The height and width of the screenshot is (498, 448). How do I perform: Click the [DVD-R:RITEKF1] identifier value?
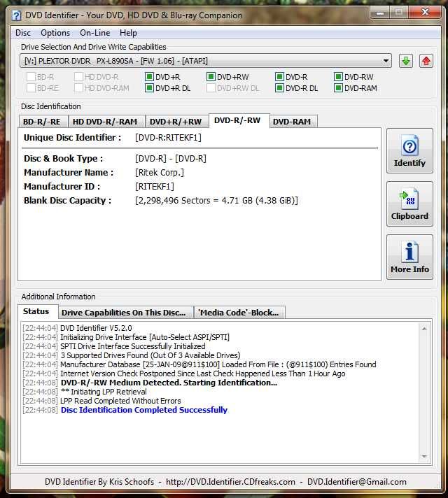168,138
